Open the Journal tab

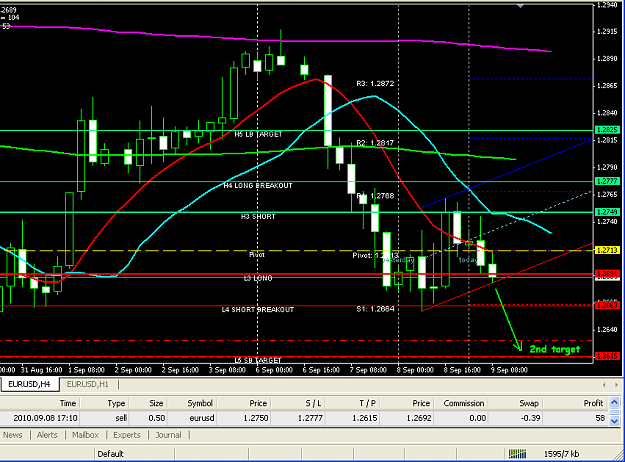168,435
